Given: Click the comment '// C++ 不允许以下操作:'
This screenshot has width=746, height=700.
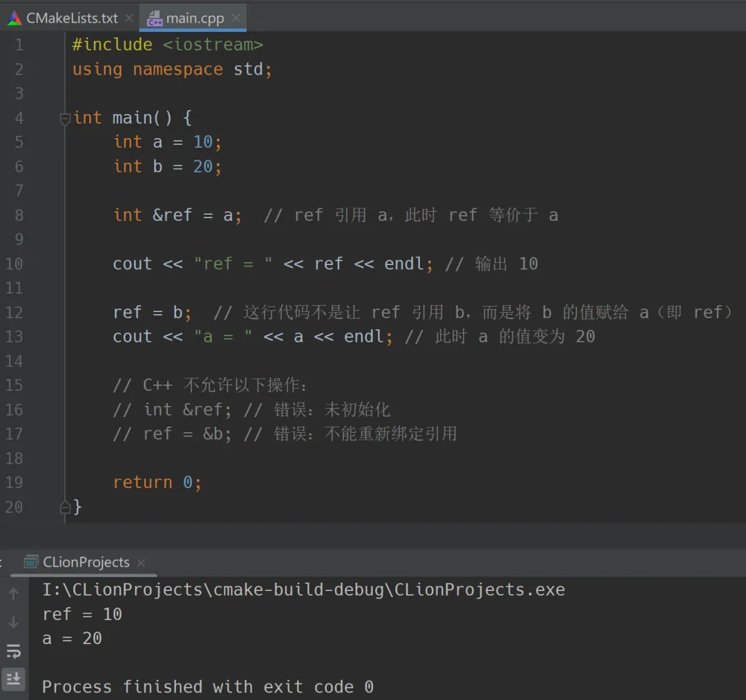Looking at the screenshot, I should click(x=210, y=385).
